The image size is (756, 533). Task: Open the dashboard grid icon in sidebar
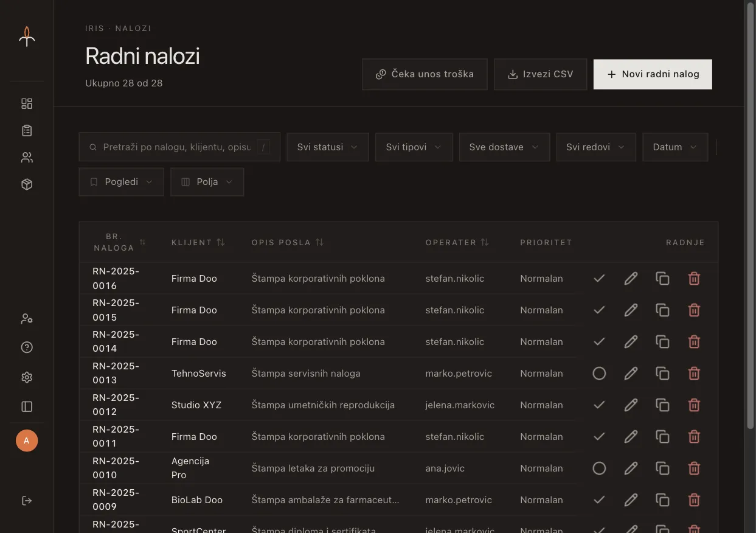(x=27, y=103)
